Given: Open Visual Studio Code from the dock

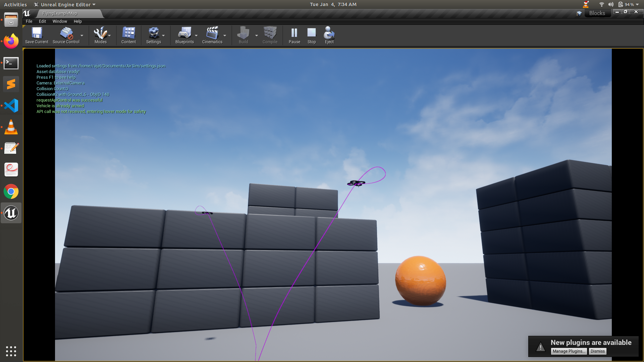Looking at the screenshot, I should (x=11, y=106).
